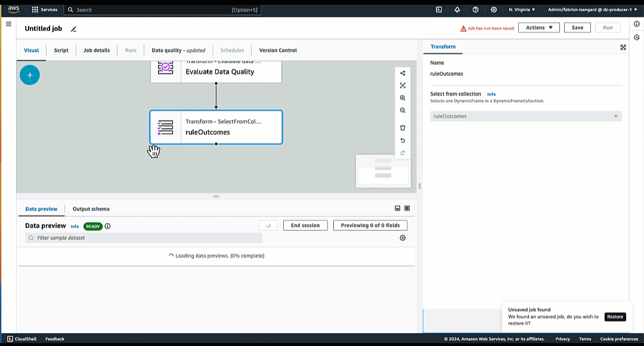Switch preview pane to half-height layout icon
The width and height of the screenshot is (644, 346).
pyautogui.click(x=398, y=208)
